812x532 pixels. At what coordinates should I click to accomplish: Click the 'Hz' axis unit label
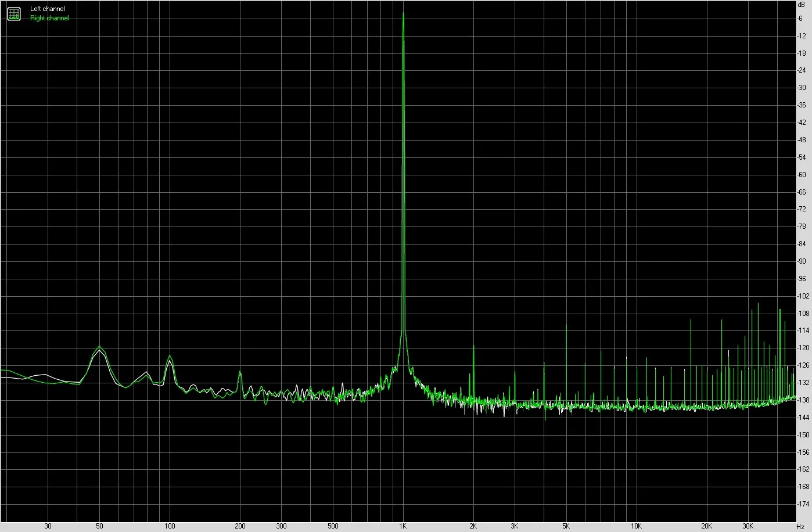point(800,526)
